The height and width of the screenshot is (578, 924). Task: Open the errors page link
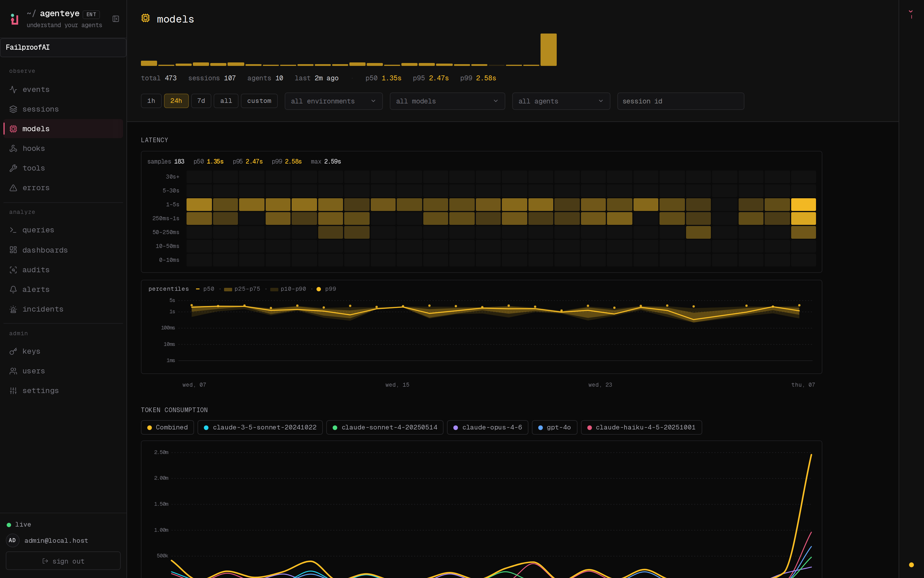tap(63, 188)
